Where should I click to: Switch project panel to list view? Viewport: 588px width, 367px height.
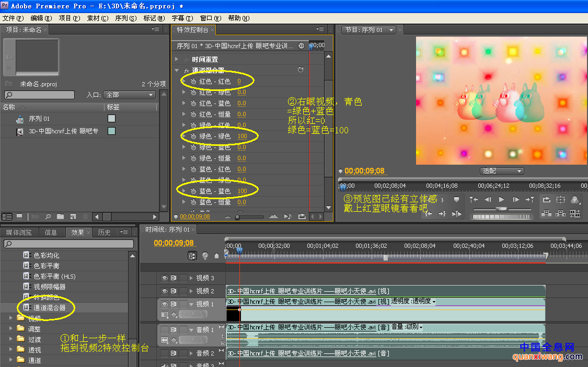[x=7, y=216]
